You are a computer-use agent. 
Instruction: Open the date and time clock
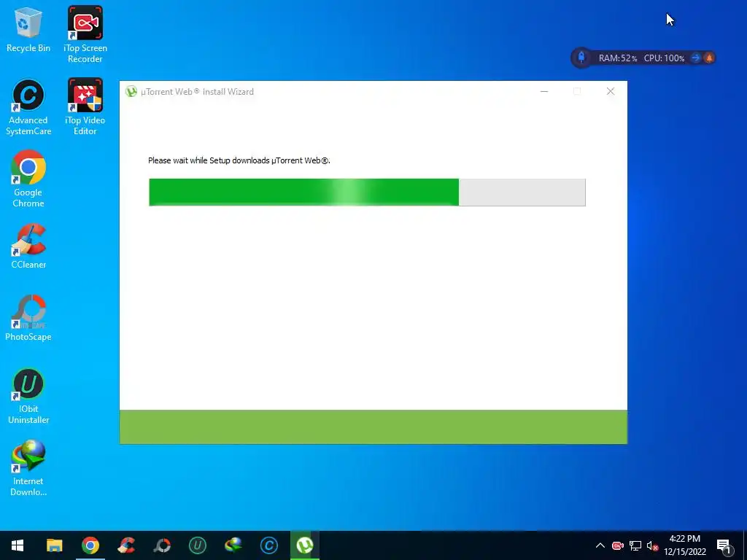click(x=684, y=545)
